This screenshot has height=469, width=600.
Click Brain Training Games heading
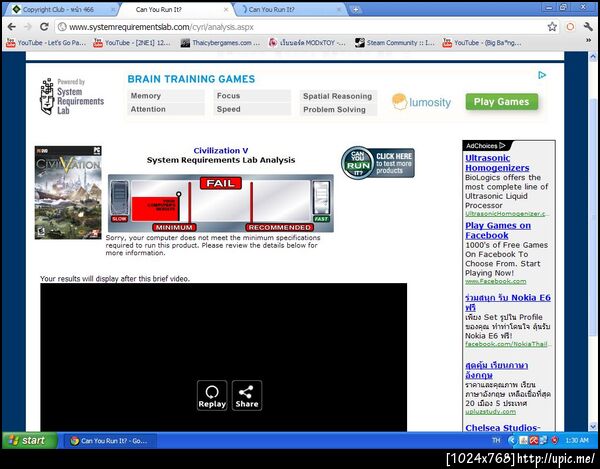[x=191, y=79]
